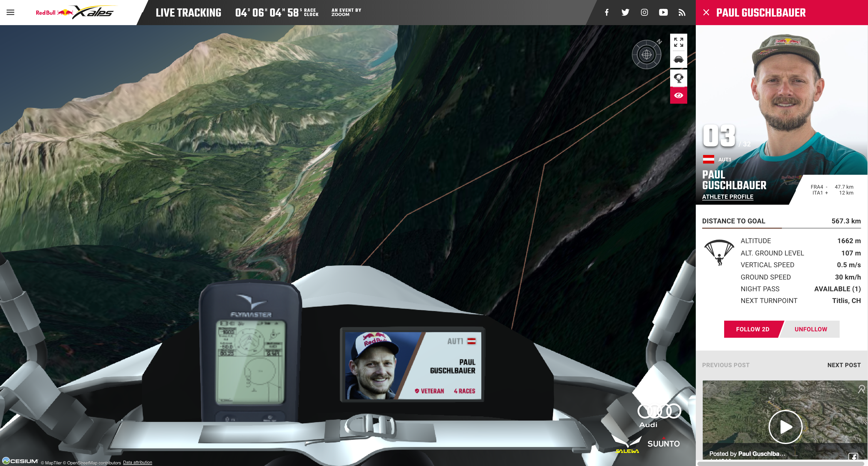Click AN EVENT BY ZOOOM text

coord(346,13)
